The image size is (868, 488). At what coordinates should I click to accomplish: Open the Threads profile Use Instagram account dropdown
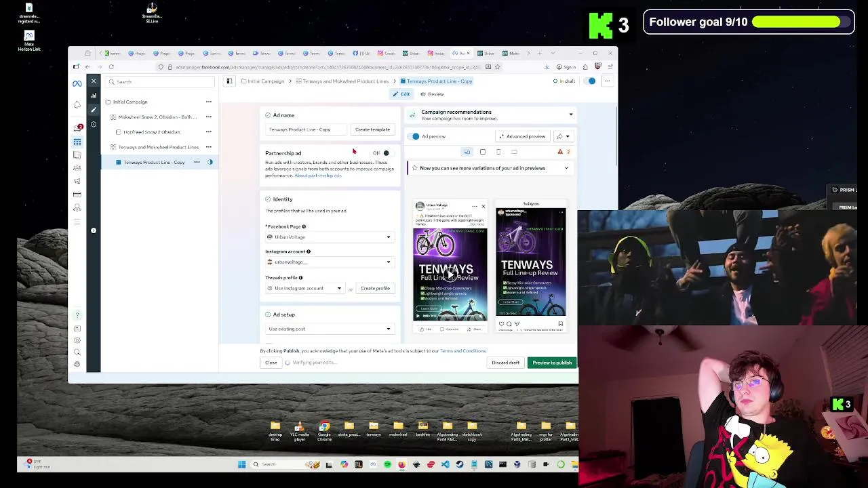pyautogui.click(x=305, y=289)
